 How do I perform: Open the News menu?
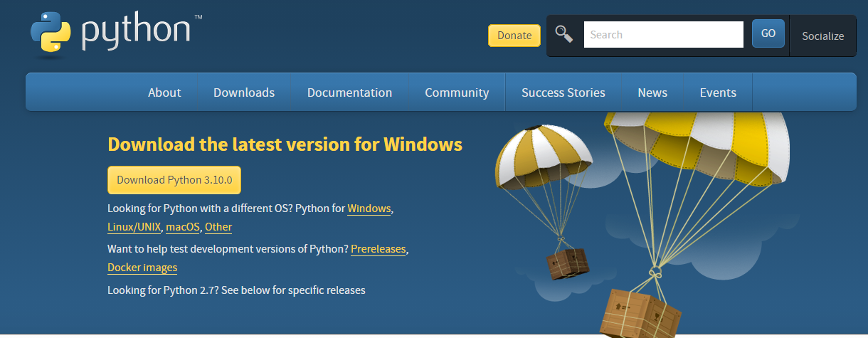point(652,93)
